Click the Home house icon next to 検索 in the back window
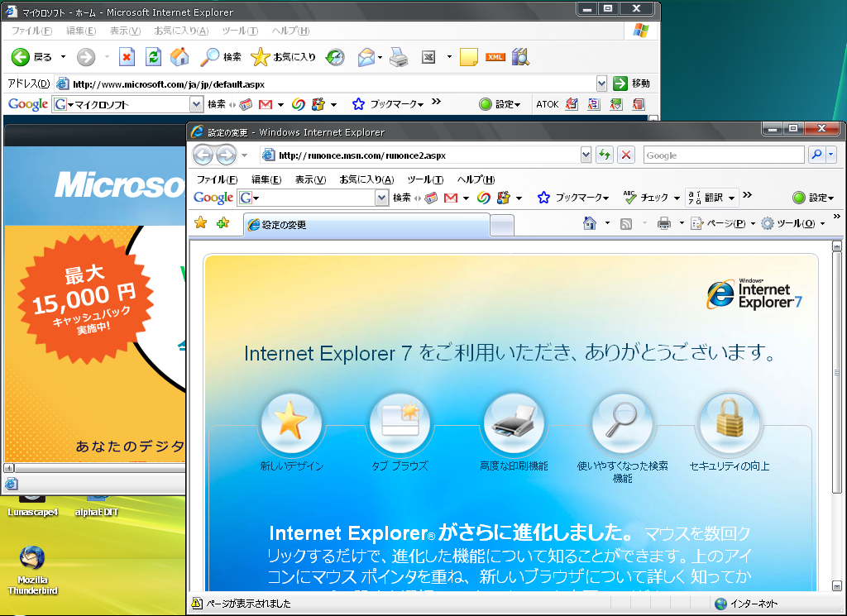847x616 pixels. click(179, 57)
